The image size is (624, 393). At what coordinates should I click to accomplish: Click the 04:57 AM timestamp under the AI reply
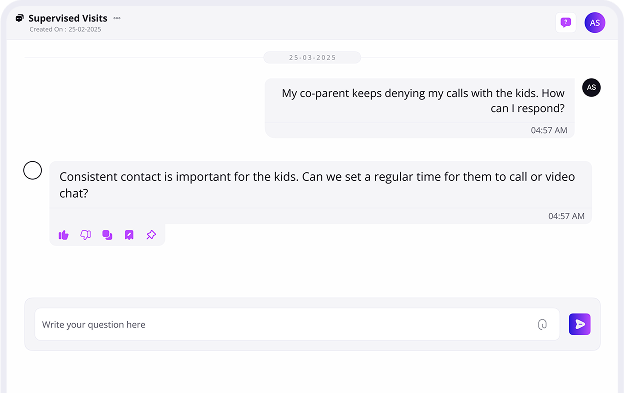pyautogui.click(x=566, y=216)
